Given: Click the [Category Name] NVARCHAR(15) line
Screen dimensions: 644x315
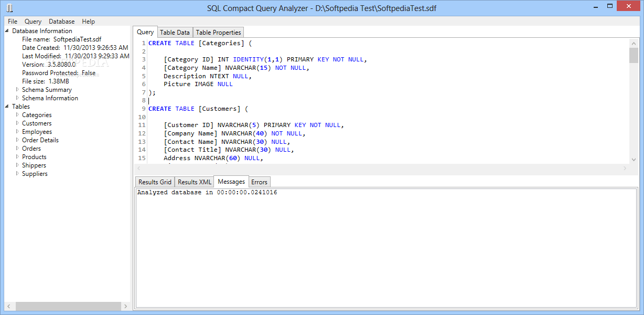Looking at the screenshot, I should (237, 68).
